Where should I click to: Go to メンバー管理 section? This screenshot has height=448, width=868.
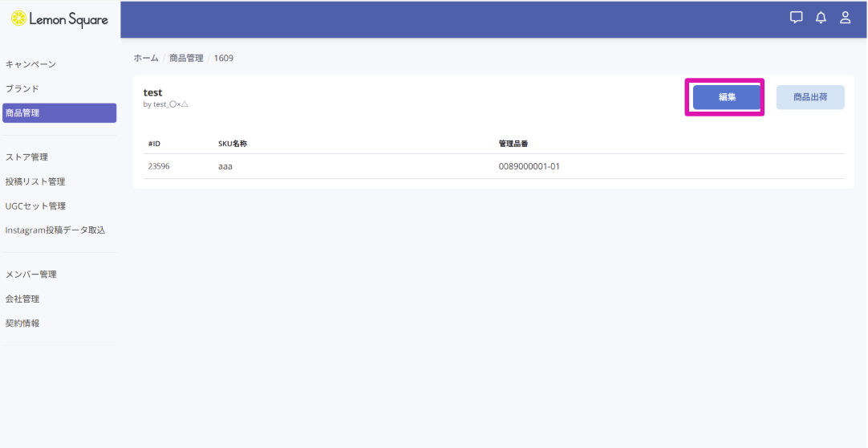31,275
